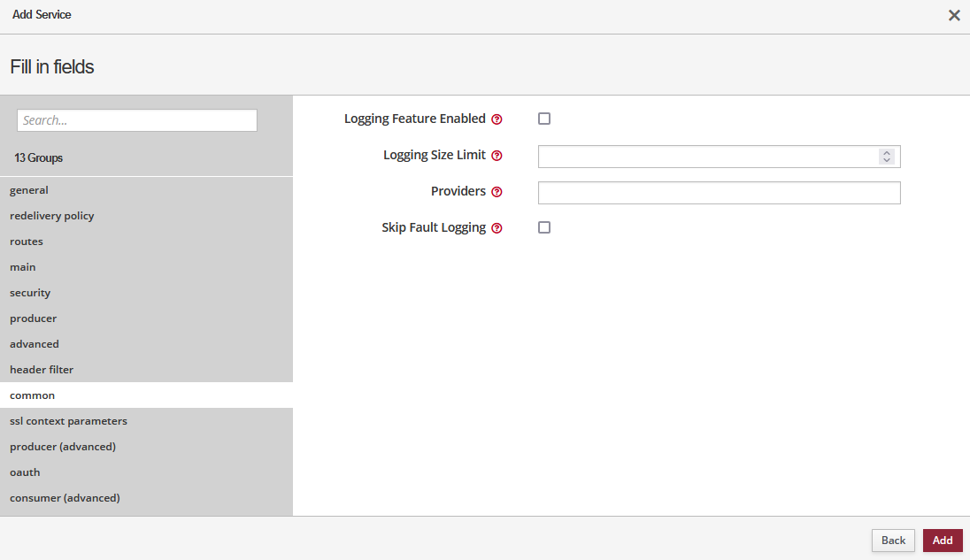Close the Add Service dialog
This screenshot has width=970, height=560.
(954, 15)
